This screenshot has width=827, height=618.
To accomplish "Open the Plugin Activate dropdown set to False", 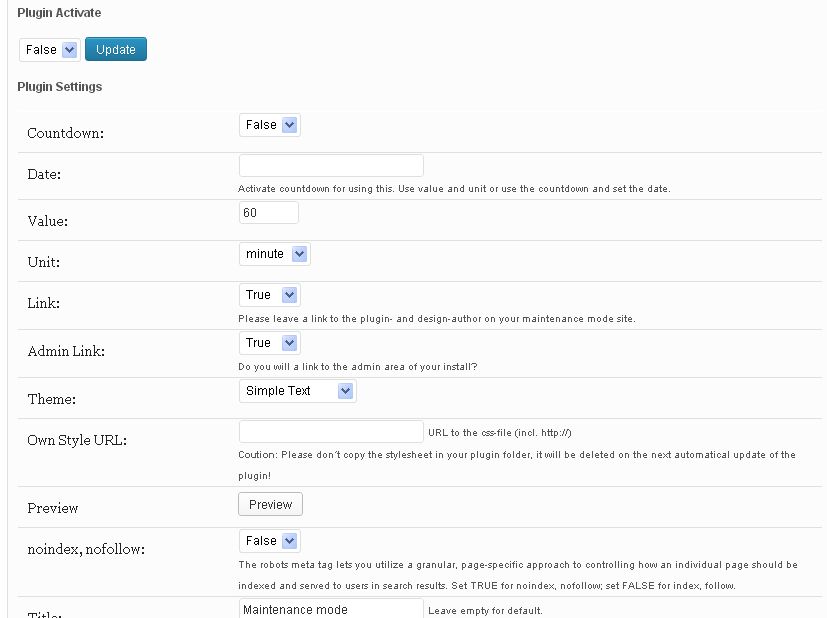I will coord(49,50).
